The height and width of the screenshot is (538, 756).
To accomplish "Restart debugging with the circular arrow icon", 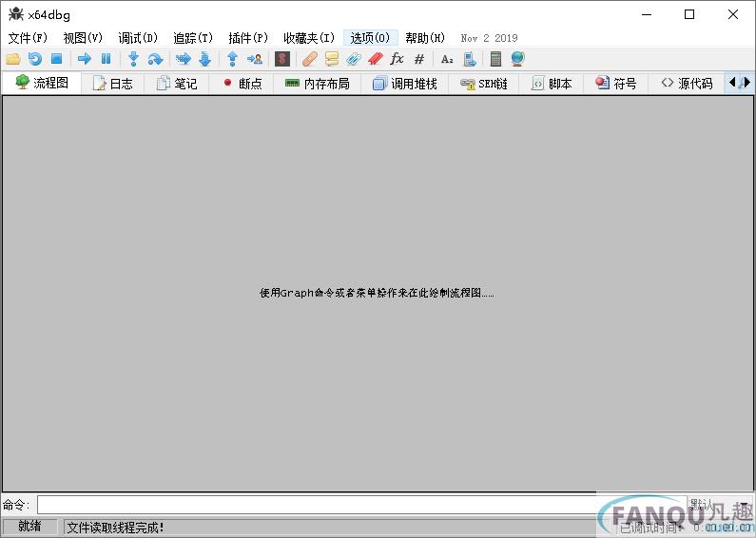I will coord(35,59).
